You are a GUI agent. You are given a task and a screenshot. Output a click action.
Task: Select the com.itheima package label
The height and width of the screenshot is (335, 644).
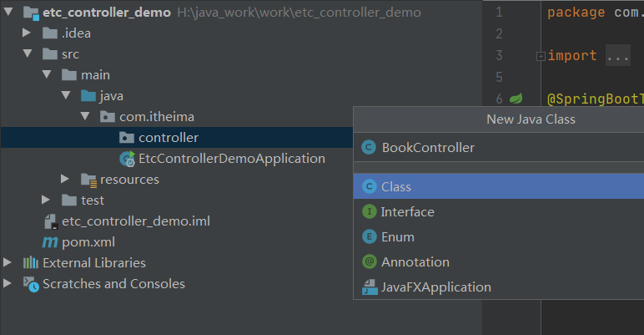[x=157, y=117]
